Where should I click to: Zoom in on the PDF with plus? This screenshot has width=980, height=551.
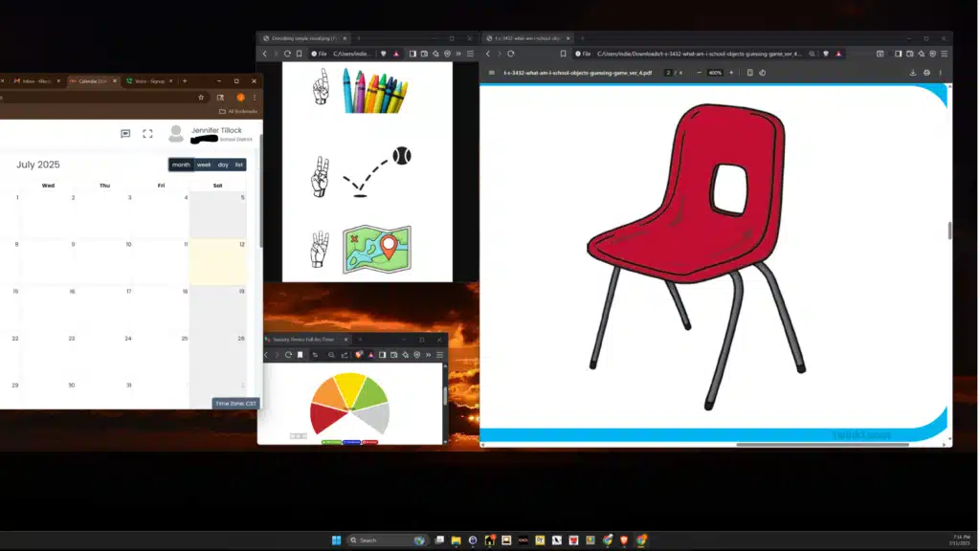[x=731, y=73]
